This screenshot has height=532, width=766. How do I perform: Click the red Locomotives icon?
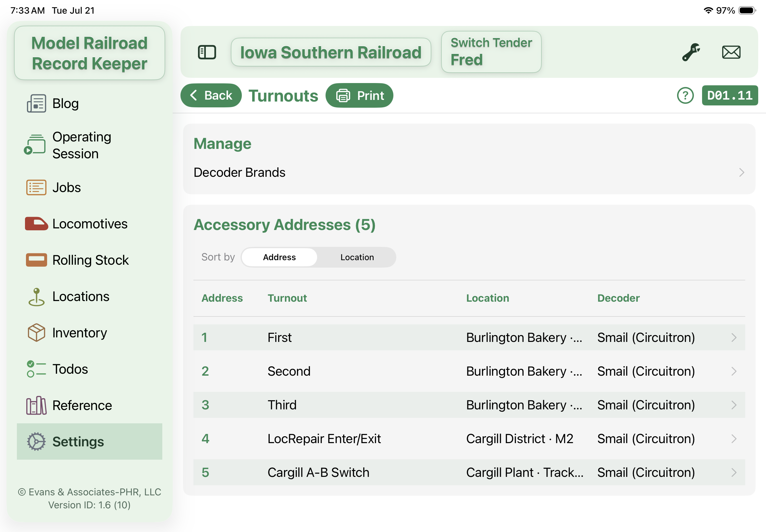point(36,224)
